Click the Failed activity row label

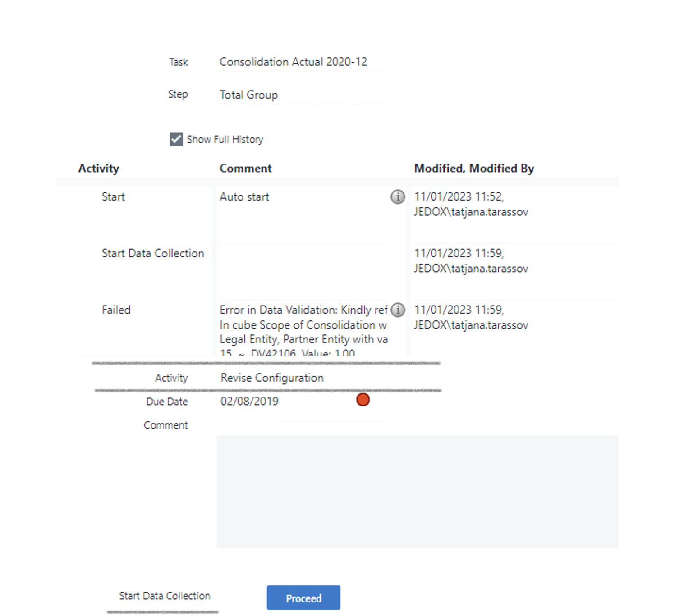point(116,310)
